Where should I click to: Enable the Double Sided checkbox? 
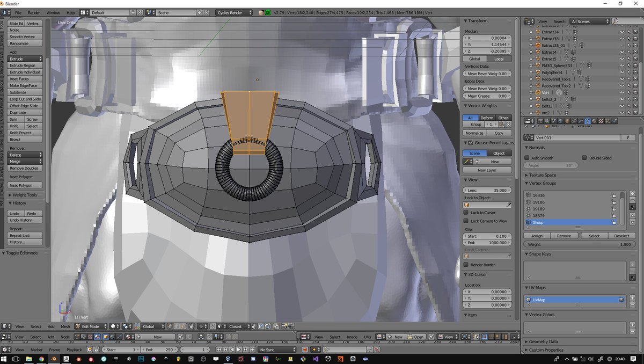(x=584, y=158)
